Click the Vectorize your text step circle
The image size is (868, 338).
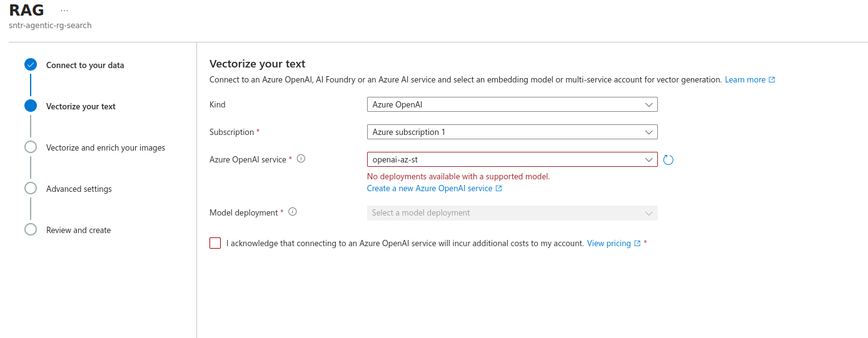click(31, 106)
